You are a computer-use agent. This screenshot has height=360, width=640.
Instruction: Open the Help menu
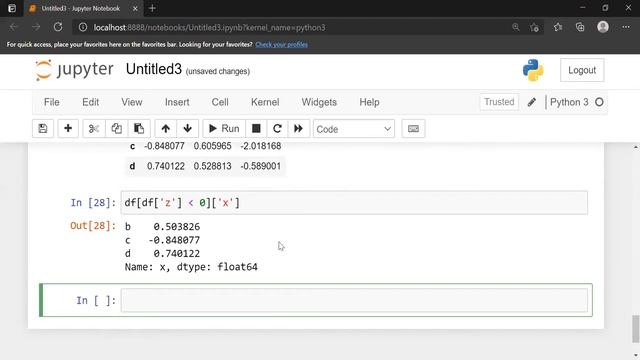tap(369, 102)
